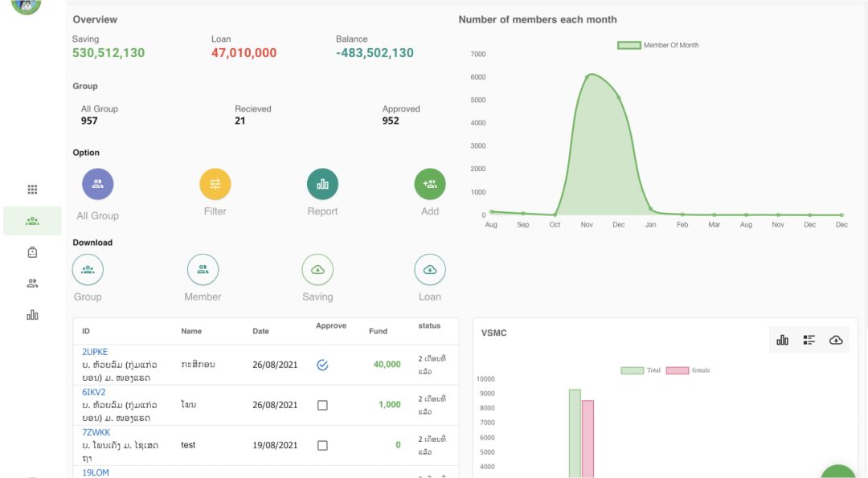
Task: Download the Group data icon
Action: pyautogui.click(x=88, y=270)
